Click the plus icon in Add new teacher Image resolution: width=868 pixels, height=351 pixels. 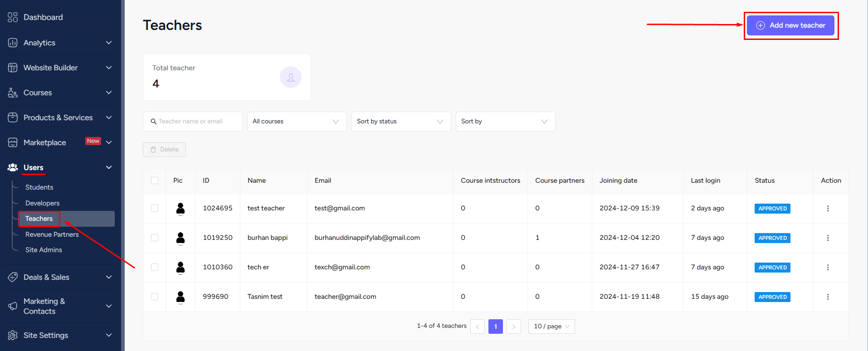coord(761,25)
